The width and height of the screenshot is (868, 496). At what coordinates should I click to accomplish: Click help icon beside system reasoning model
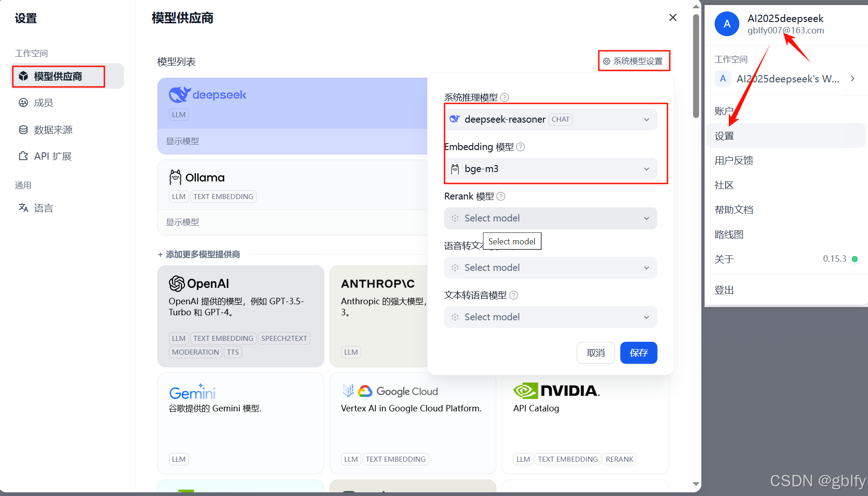505,97
